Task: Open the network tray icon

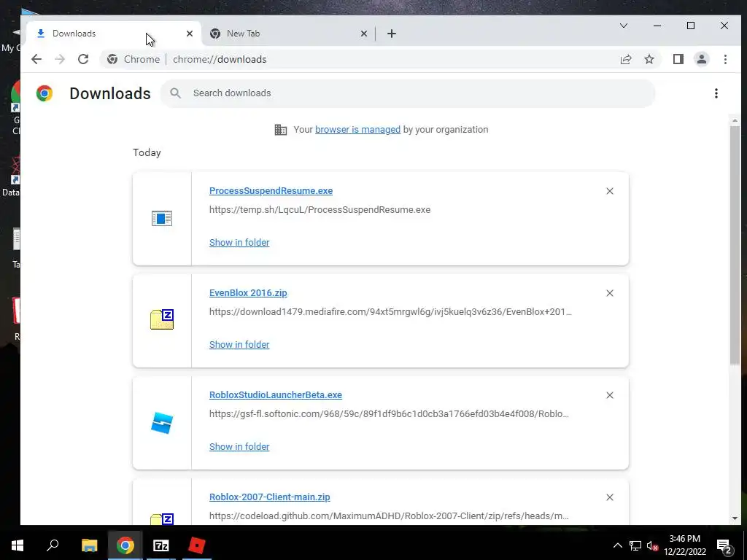Action: tap(635, 545)
